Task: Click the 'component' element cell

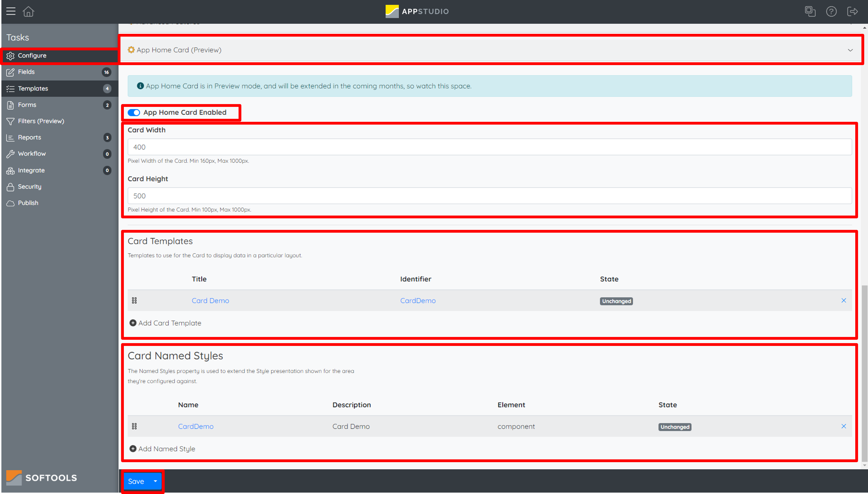Action: pyautogui.click(x=516, y=426)
